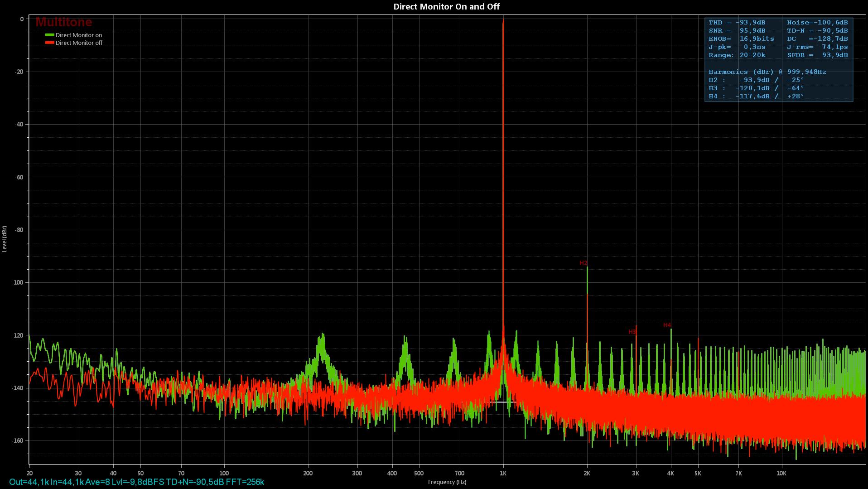Click the -60 level axis tick label
Image resolution: width=868 pixels, height=489 pixels.
pyautogui.click(x=19, y=177)
